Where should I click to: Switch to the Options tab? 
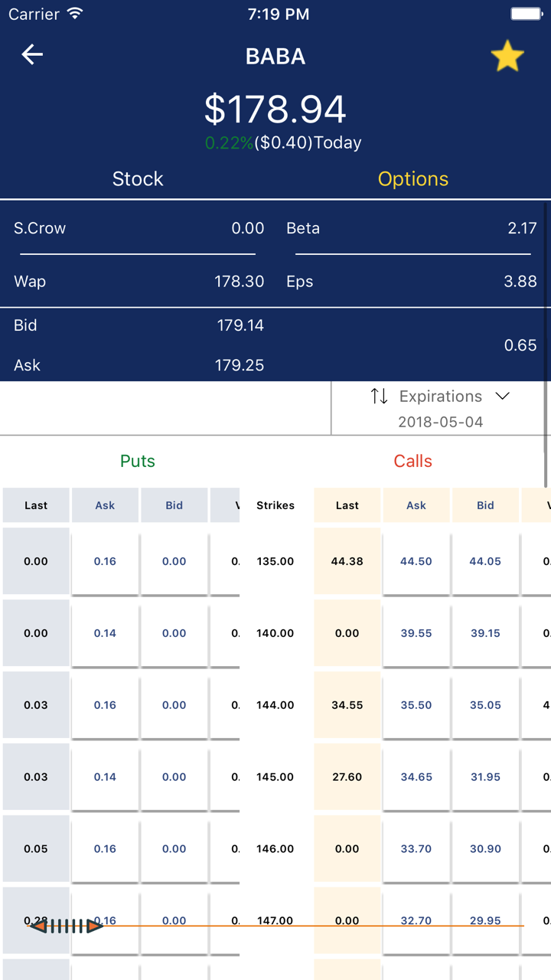413,179
